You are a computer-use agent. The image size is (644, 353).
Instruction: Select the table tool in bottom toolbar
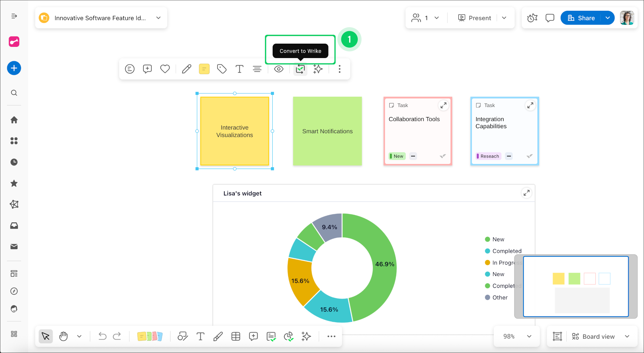coord(236,337)
